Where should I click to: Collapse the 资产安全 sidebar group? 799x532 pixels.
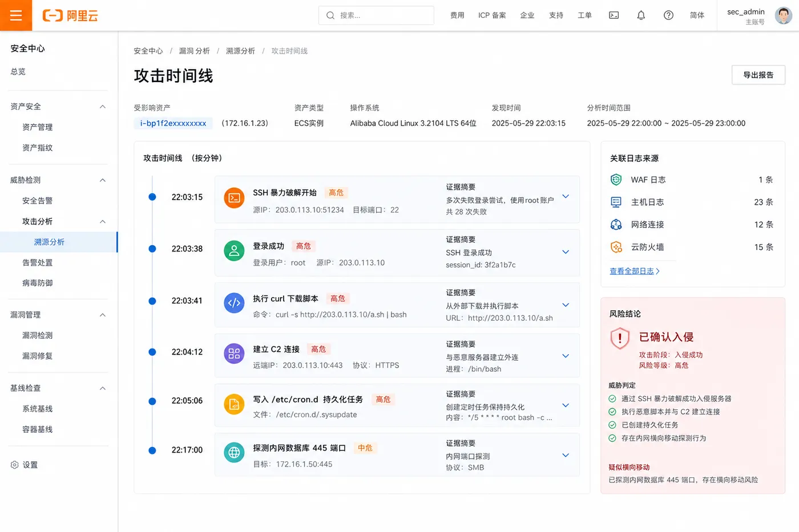coord(103,107)
